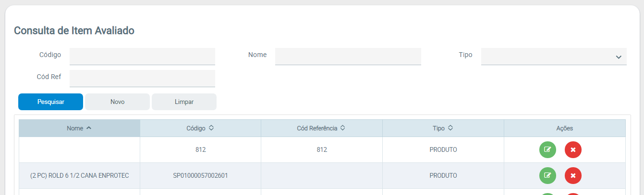Sort by the Nome column arrow
The height and width of the screenshot is (195, 644).
88,128
